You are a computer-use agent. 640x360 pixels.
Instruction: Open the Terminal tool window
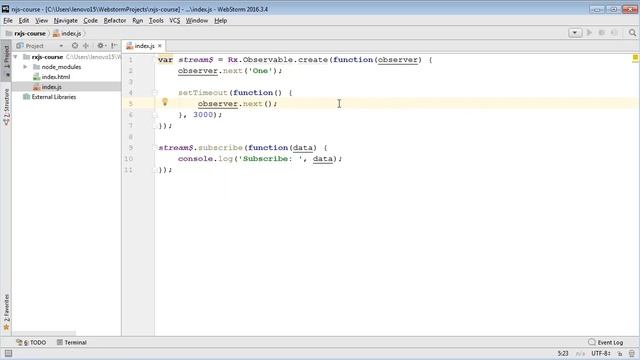pyautogui.click(x=71, y=342)
